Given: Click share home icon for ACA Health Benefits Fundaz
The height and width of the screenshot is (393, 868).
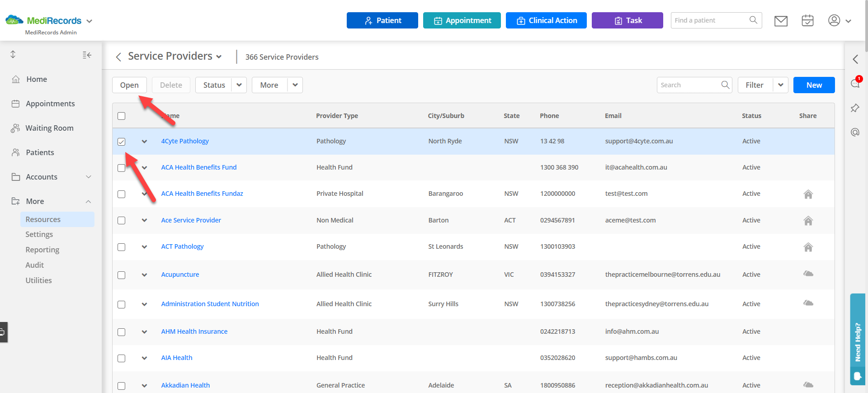Looking at the screenshot, I should [808, 194].
